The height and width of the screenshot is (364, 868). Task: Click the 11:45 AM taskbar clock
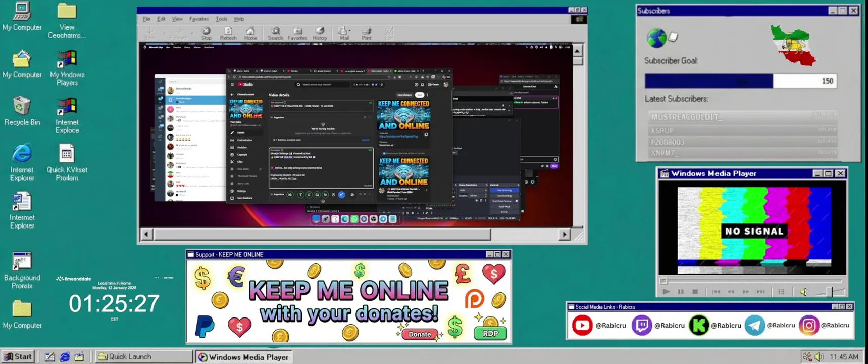[x=844, y=357]
